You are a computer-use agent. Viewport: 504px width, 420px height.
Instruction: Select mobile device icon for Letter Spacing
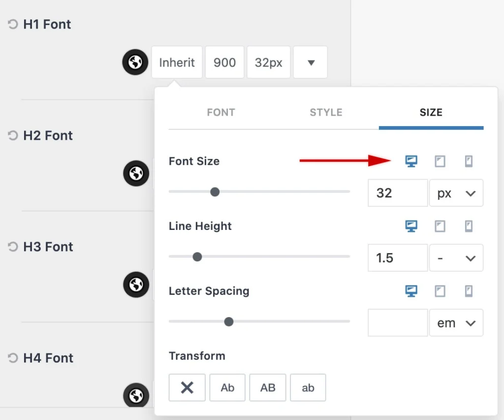click(469, 291)
